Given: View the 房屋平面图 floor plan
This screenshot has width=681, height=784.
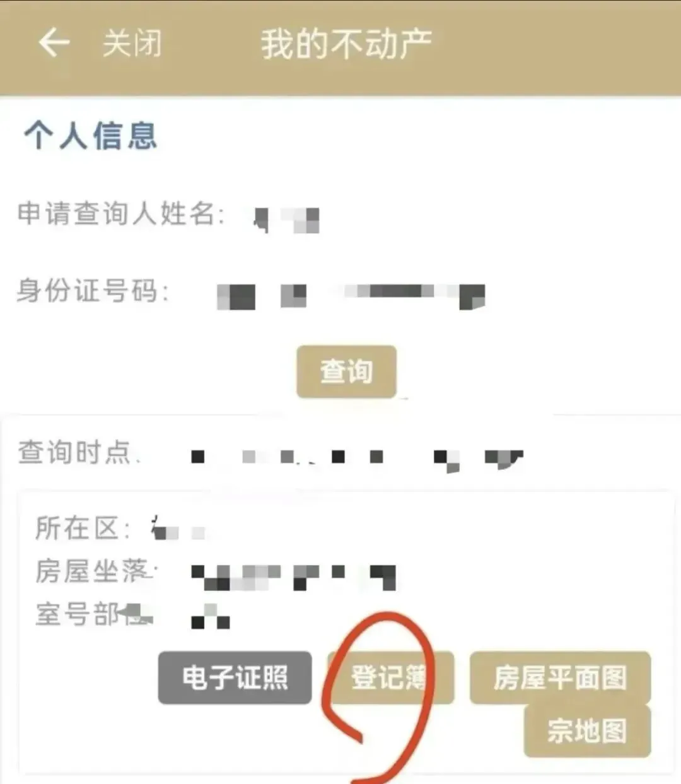Looking at the screenshot, I should [x=560, y=678].
